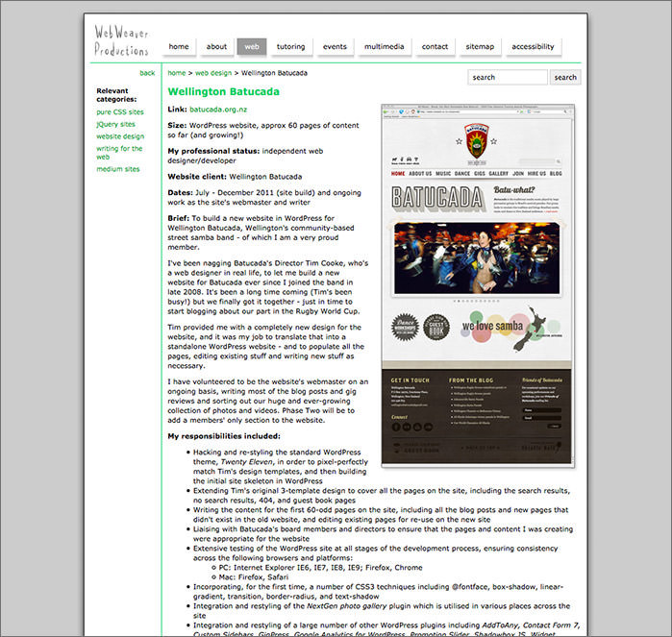Go to the contact tab
672x637 pixels.
[x=435, y=47]
